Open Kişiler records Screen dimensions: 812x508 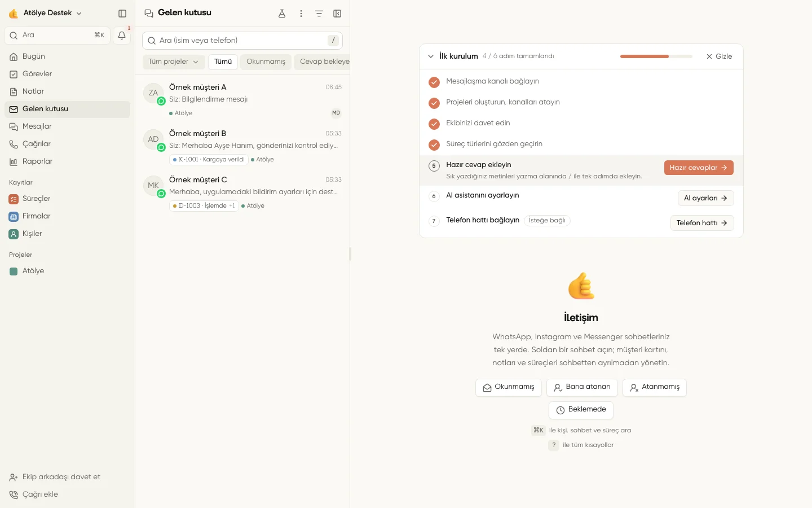coord(67,234)
